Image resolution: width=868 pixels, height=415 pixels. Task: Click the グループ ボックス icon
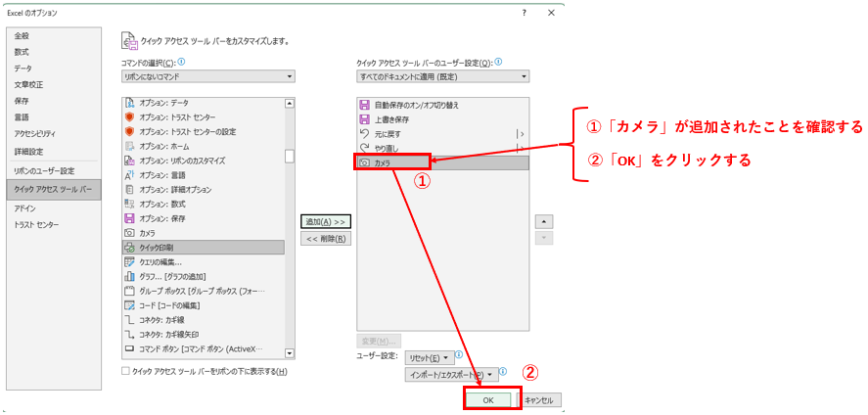point(129,291)
